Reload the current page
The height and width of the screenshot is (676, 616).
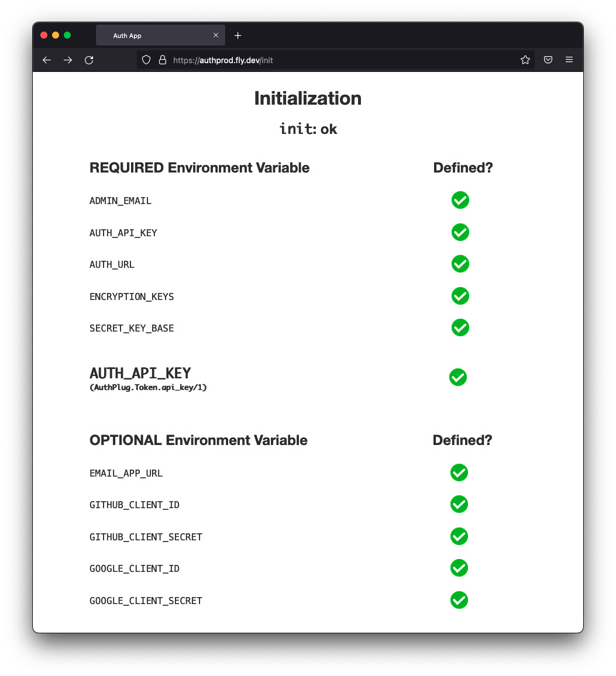(x=89, y=60)
